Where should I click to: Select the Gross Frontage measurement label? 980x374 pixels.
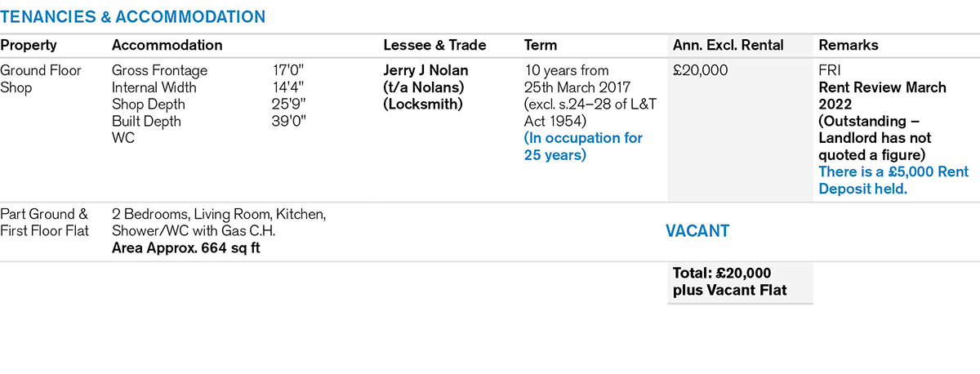159,71
